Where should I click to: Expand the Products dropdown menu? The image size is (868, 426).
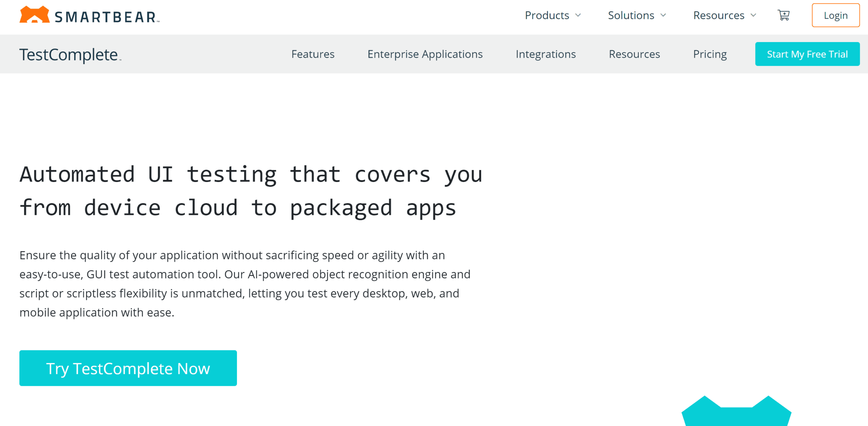[x=553, y=15]
